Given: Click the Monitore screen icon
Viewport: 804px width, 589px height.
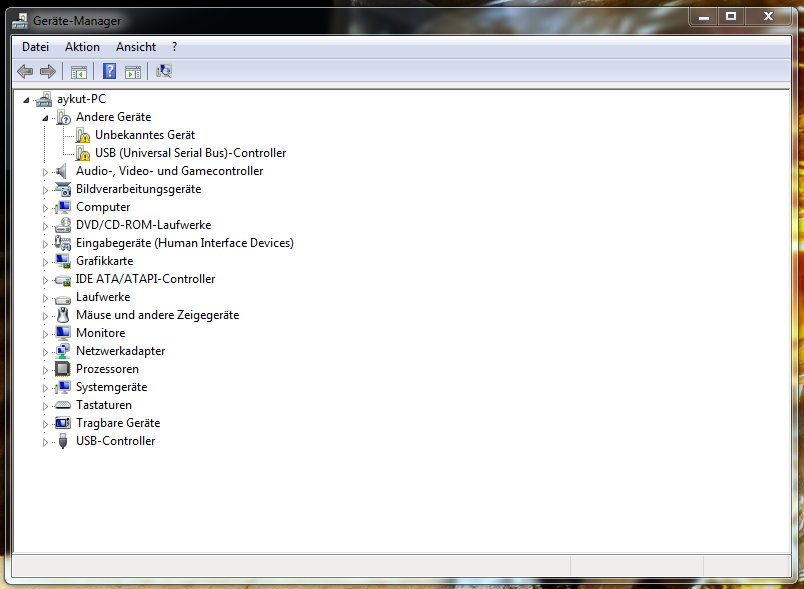Looking at the screenshot, I should coord(63,333).
